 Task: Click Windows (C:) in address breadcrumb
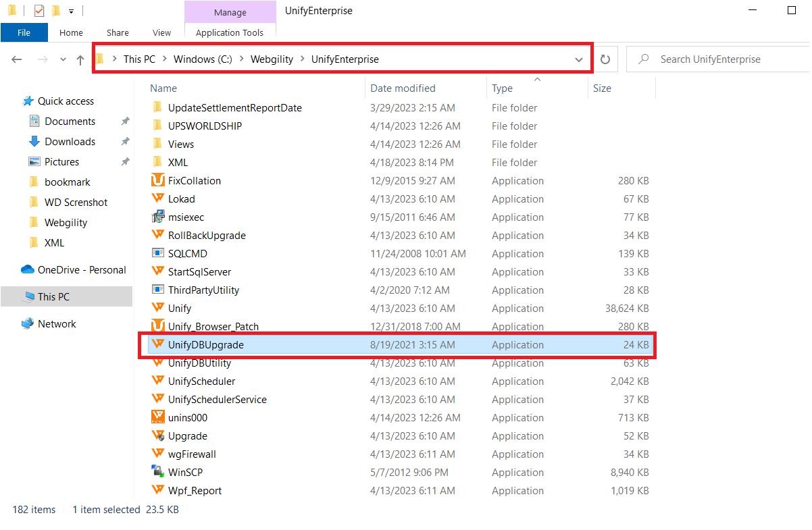click(x=203, y=59)
